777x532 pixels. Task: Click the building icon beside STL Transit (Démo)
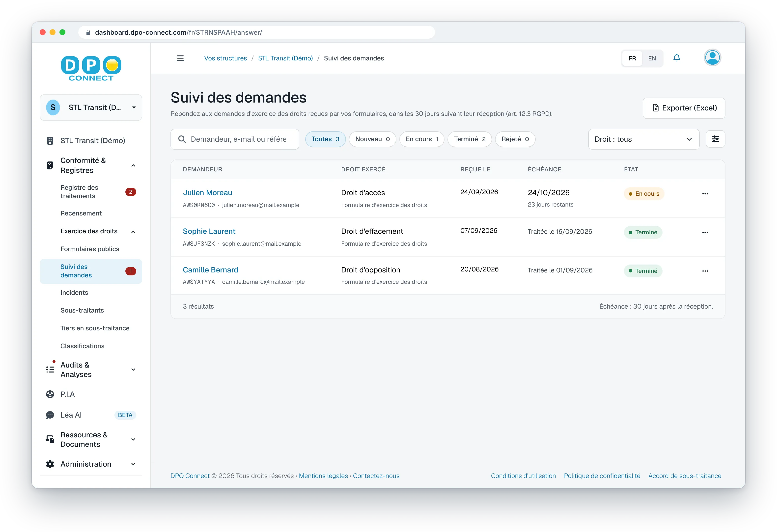click(x=50, y=141)
